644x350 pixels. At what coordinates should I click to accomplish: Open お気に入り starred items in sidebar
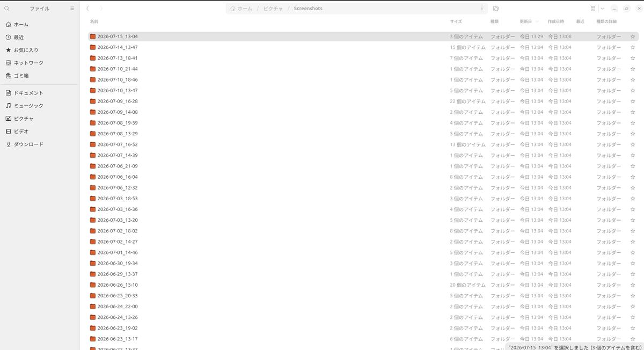[x=40, y=50]
